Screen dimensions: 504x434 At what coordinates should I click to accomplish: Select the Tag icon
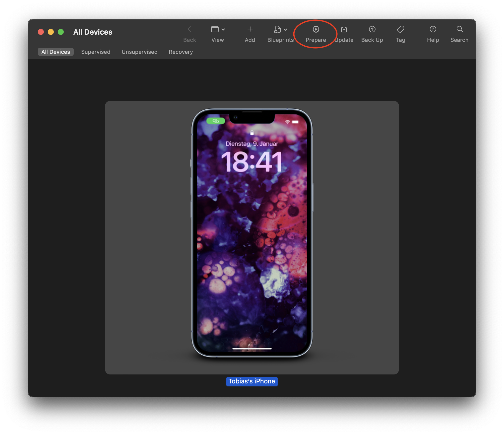[x=400, y=29]
